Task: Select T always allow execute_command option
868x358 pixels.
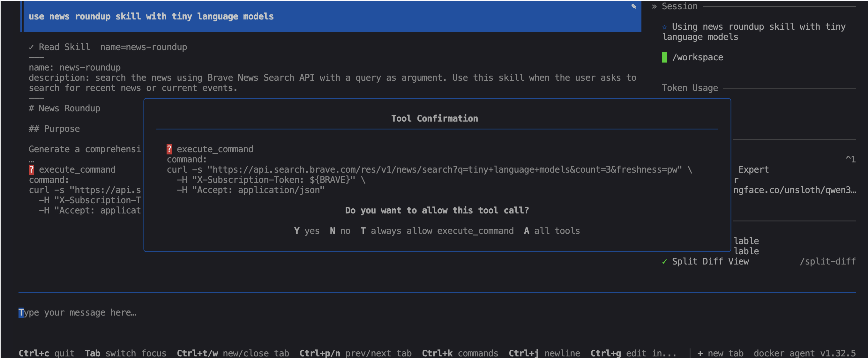Action: 437,231
